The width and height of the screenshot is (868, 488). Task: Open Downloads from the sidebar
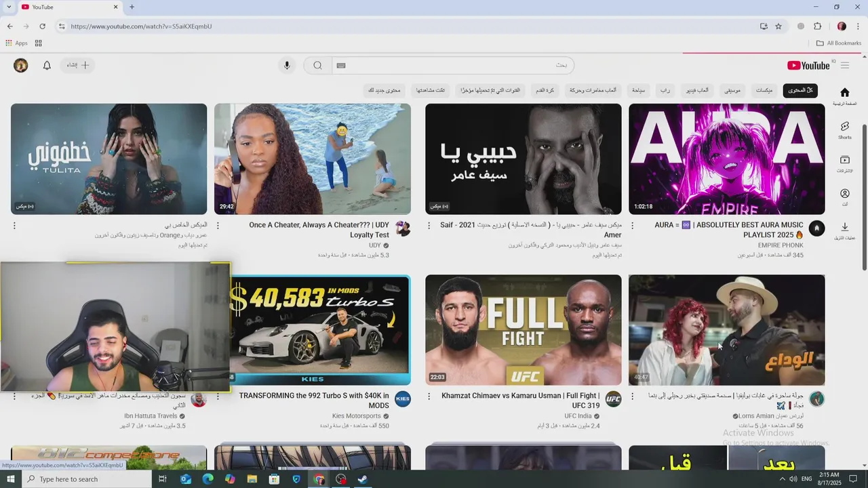pyautogui.click(x=844, y=230)
